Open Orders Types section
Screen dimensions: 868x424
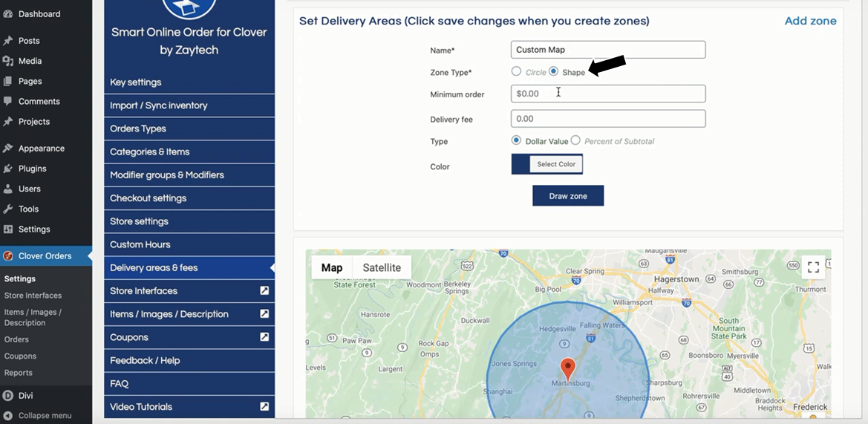coord(189,128)
